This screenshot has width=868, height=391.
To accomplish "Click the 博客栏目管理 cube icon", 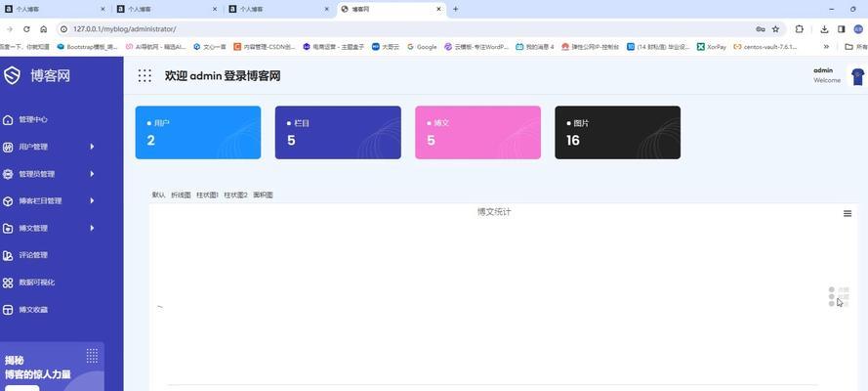I will (8, 201).
